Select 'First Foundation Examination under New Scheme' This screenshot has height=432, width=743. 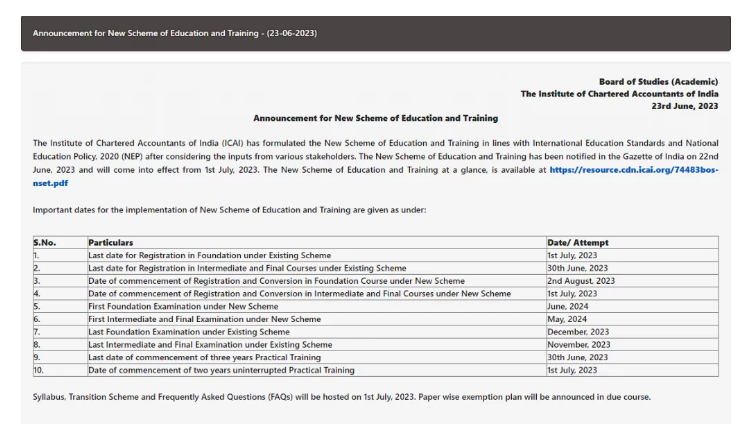[183, 306]
